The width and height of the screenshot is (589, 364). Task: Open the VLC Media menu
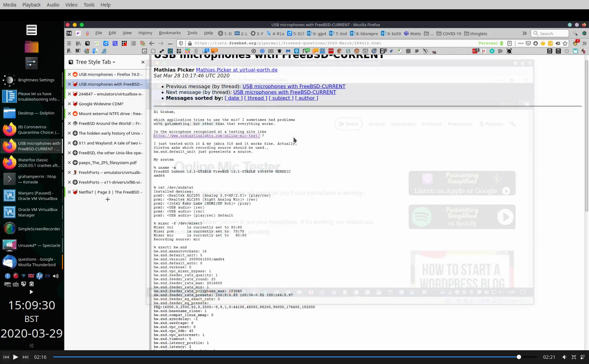coord(10,5)
